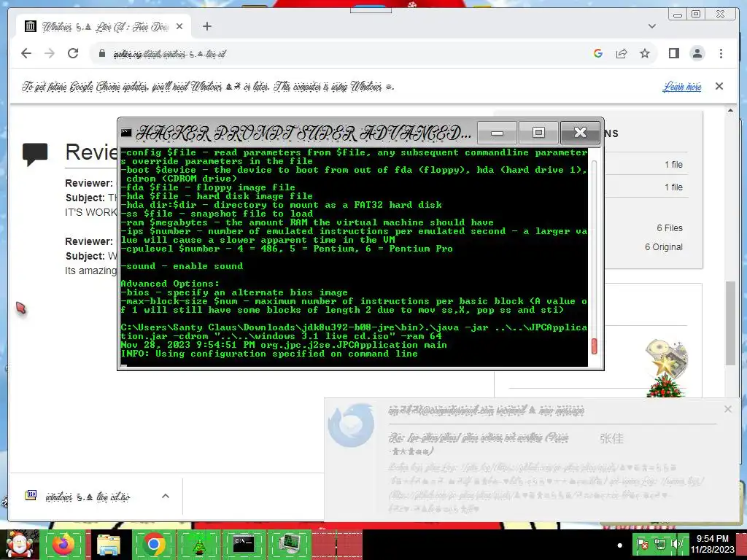Close the Thunderbird new message notification
This screenshot has width=747, height=560.
pyautogui.click(x=727, y=409)
